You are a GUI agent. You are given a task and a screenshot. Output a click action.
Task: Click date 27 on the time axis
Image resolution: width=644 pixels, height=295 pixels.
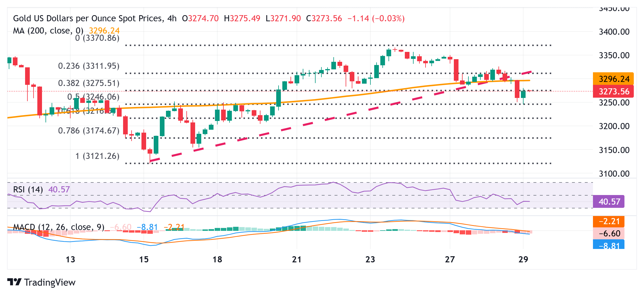point(450,259)
